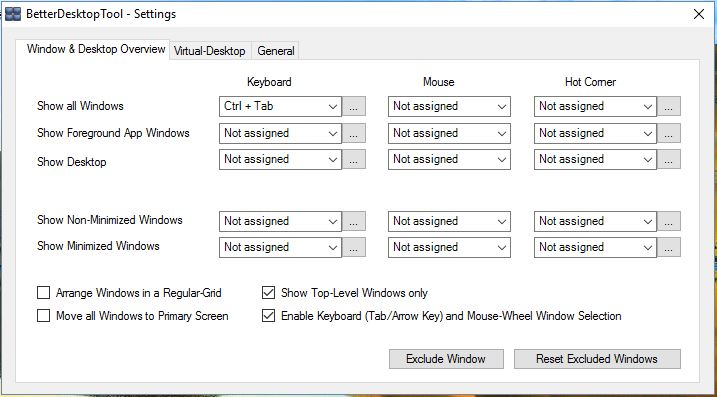The height and width of the screenshot is (397, 717).
Task: Open Show Foreground App Windows keyboard dropdown
Action: coord(280,133)
